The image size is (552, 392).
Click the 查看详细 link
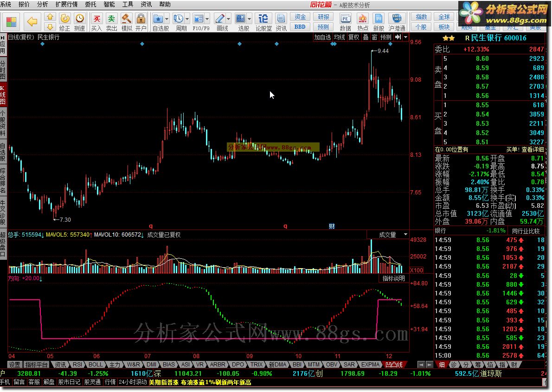(533, 149)
